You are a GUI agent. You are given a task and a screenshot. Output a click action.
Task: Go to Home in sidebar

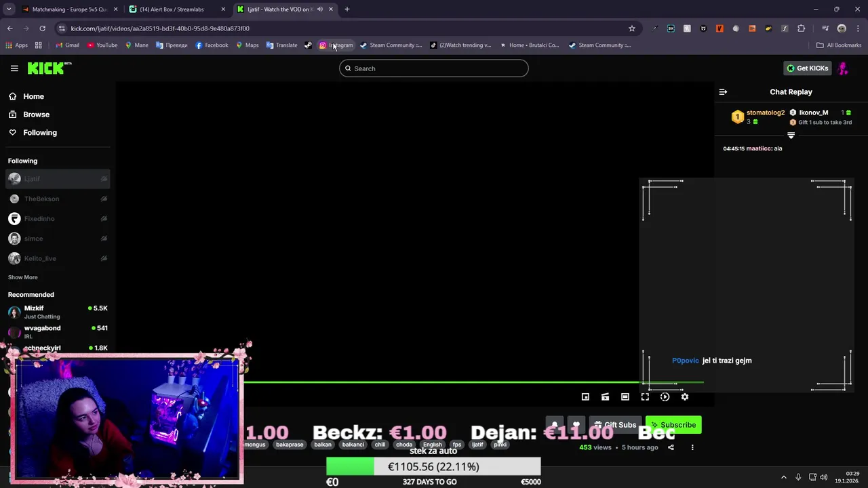[58, 97]
